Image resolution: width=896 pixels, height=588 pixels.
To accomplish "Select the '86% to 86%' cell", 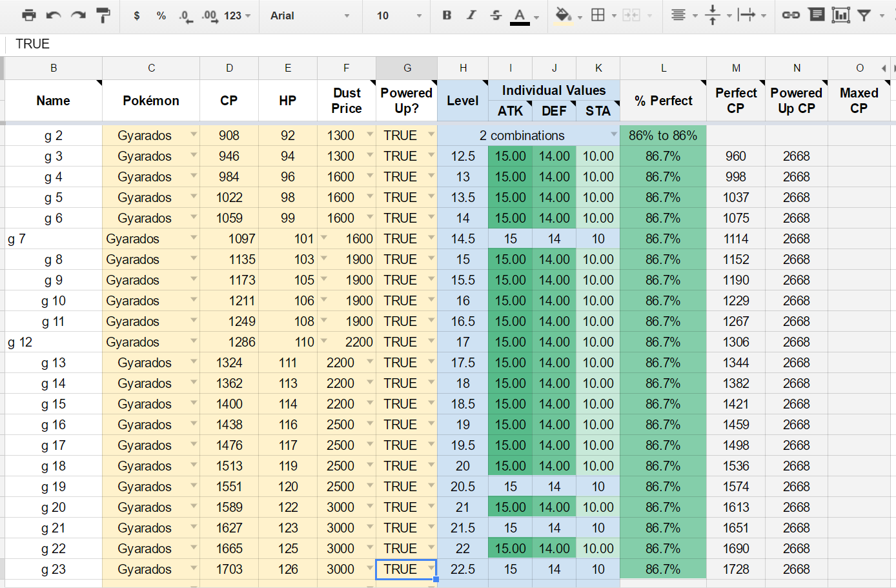I will (x=663, y=136).
